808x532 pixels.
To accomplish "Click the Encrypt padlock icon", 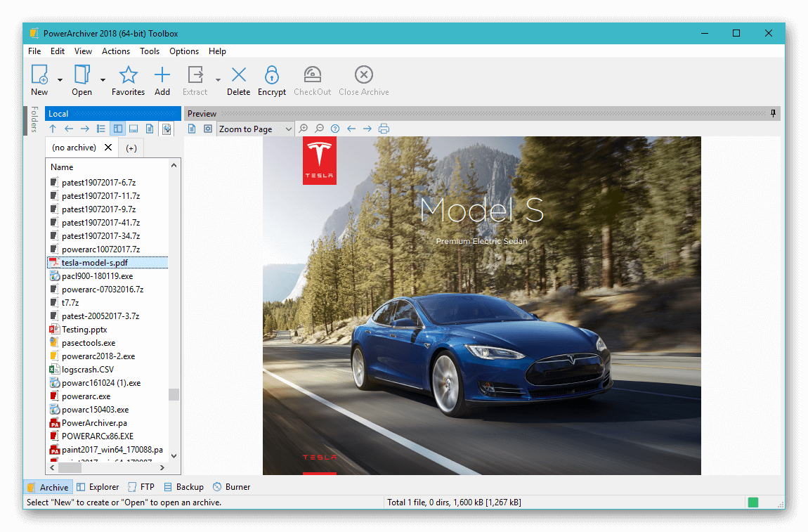I will point(272,75).
